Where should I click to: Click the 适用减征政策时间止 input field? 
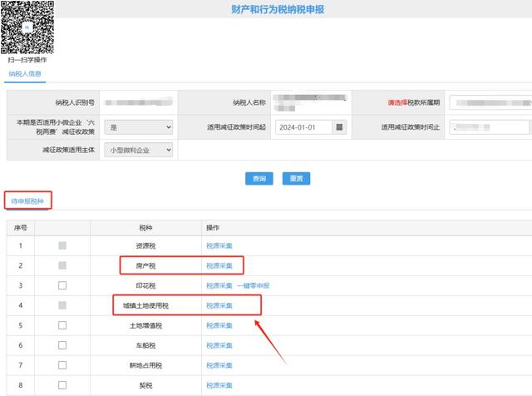[490, 127]
